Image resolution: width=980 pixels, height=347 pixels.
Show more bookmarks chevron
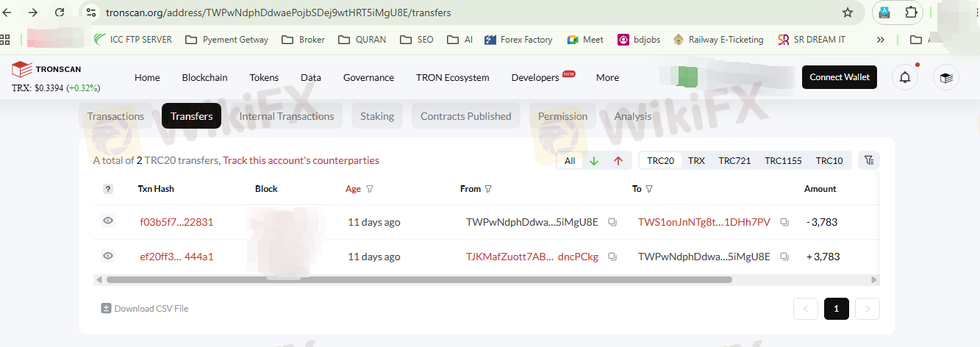pyautogui.click(x=881, y=40)
